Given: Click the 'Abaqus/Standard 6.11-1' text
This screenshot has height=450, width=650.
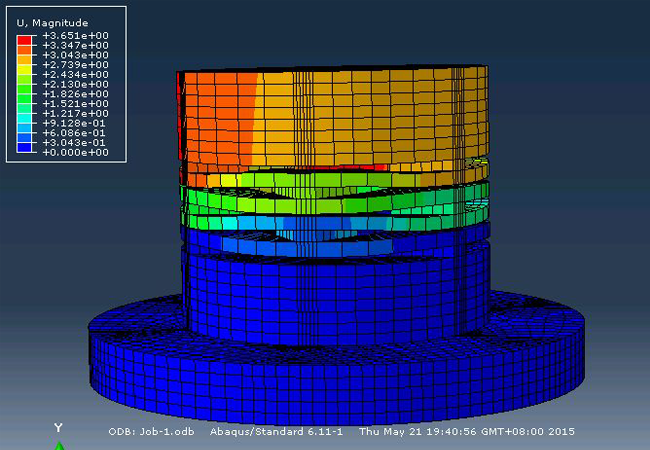Looking at the screenshot, I should pyautogui.click(x=276, y=432).
